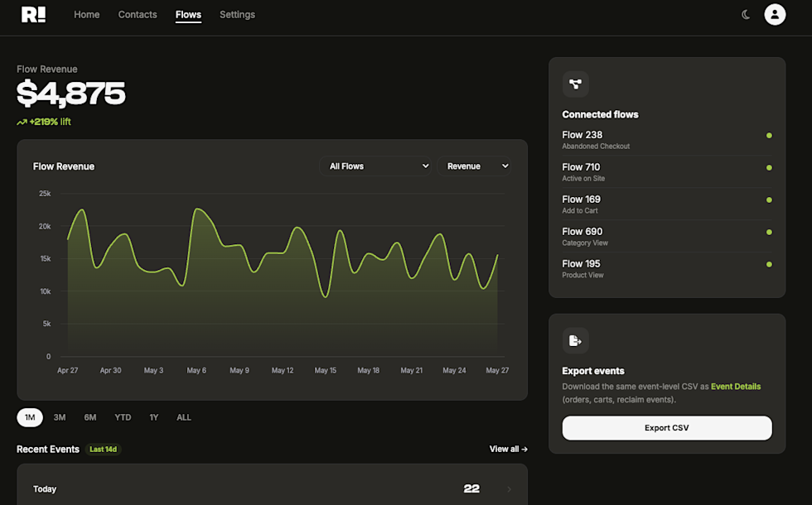Open the user profile avatar menu
The height and width of the screenshot is (505, 812).
[775, 15]
